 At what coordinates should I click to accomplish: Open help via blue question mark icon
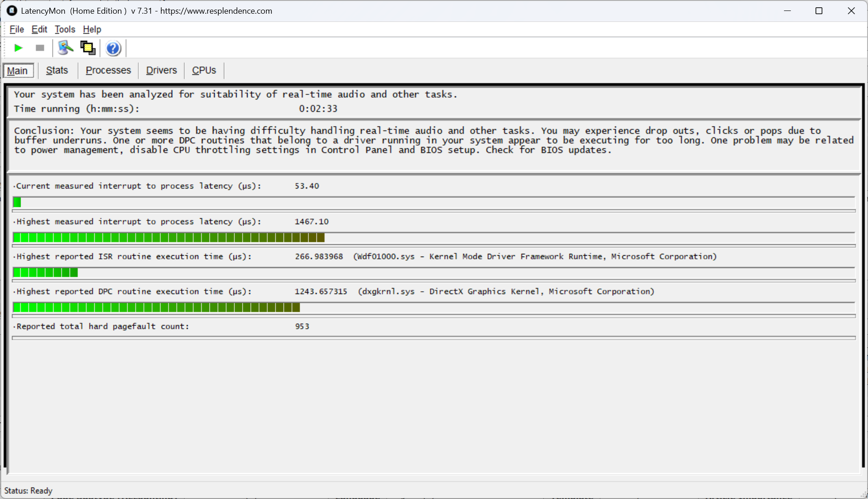113,48
